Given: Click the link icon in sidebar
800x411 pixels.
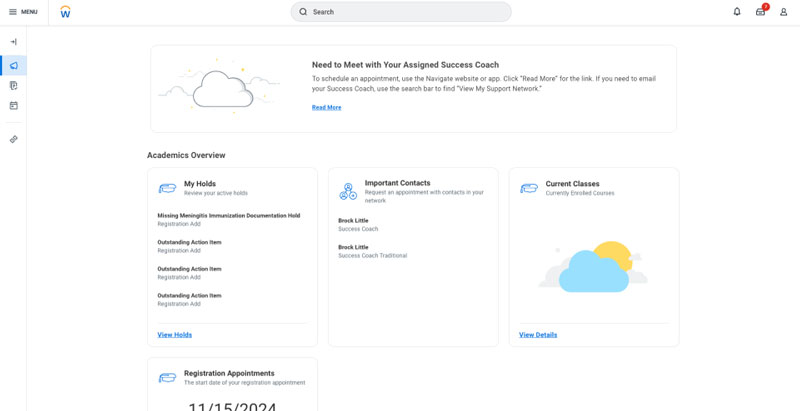Looking at the screenshot, I should pos(13,139).
